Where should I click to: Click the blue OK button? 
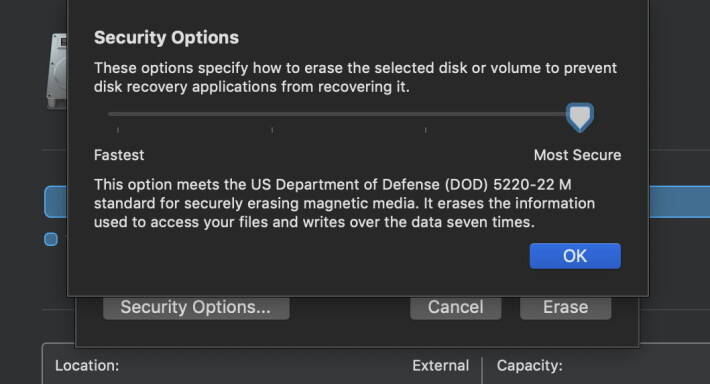click(x=575, y=256)
